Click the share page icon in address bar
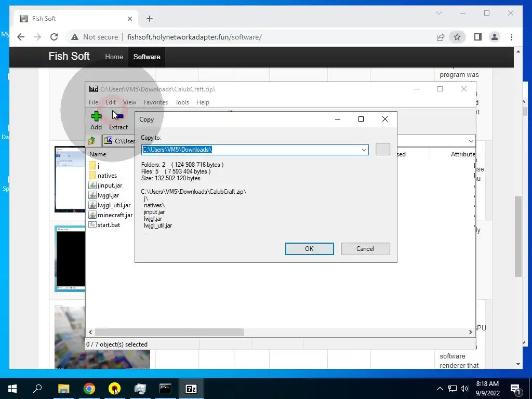This screenshot has width=532, height=399. (441, 37)
